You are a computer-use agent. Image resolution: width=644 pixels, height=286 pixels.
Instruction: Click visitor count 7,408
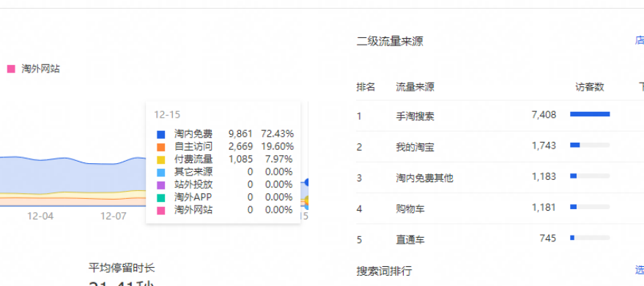544,115
